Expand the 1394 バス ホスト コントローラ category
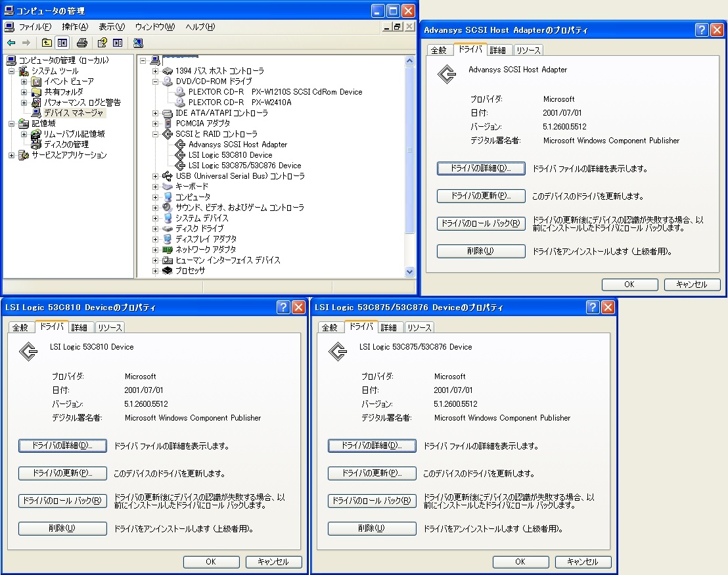 pos(155,71)
